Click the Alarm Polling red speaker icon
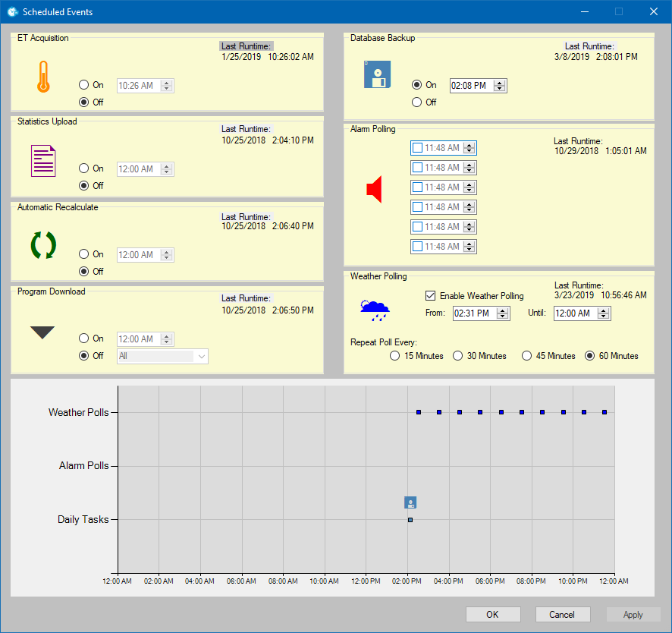The height and width of the screenshot is (633, 672). click(374, 189)
